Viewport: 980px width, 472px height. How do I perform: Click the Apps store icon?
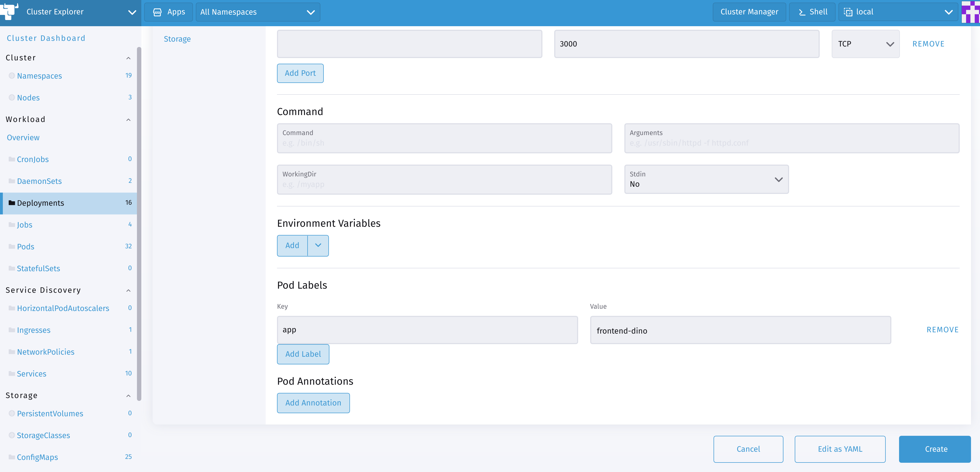[157, 12]
